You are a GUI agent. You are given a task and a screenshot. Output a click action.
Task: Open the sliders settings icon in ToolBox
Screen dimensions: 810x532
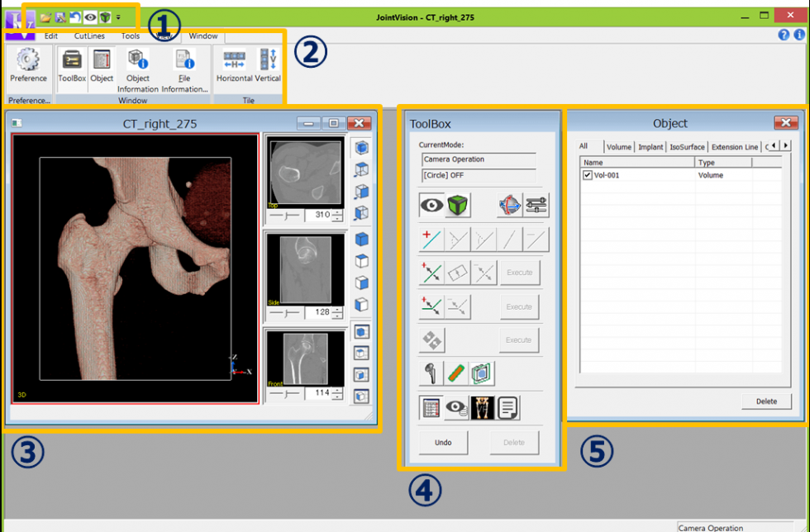click(x=536, y=205)
